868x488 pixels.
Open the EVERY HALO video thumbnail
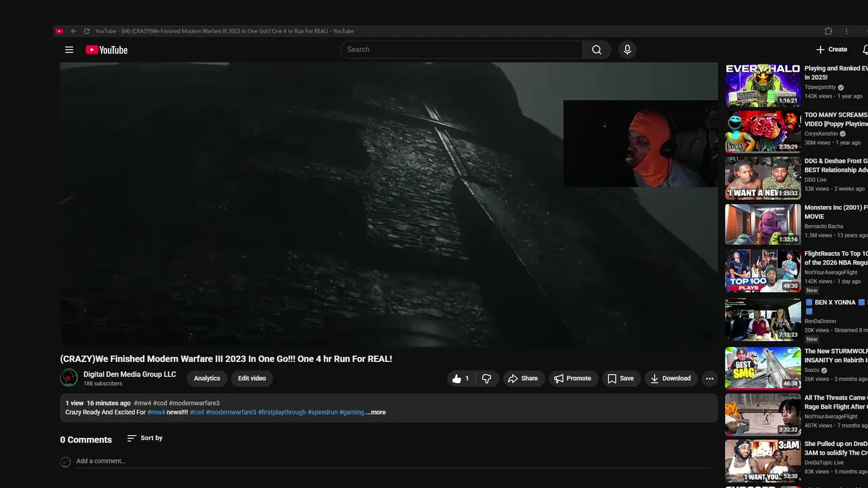[763, 85]
